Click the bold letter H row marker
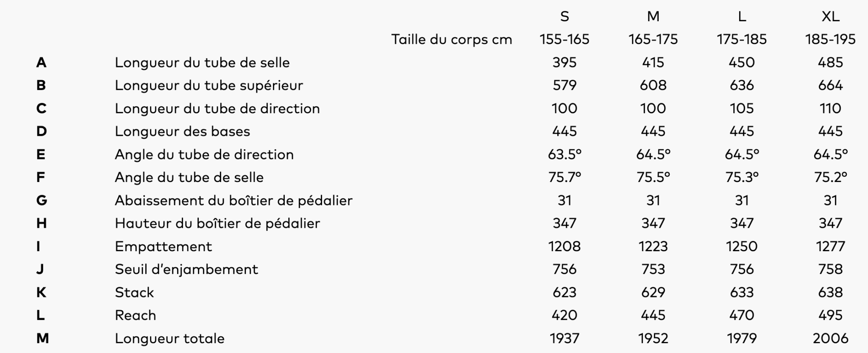868x353 pixels. [42, 224]
